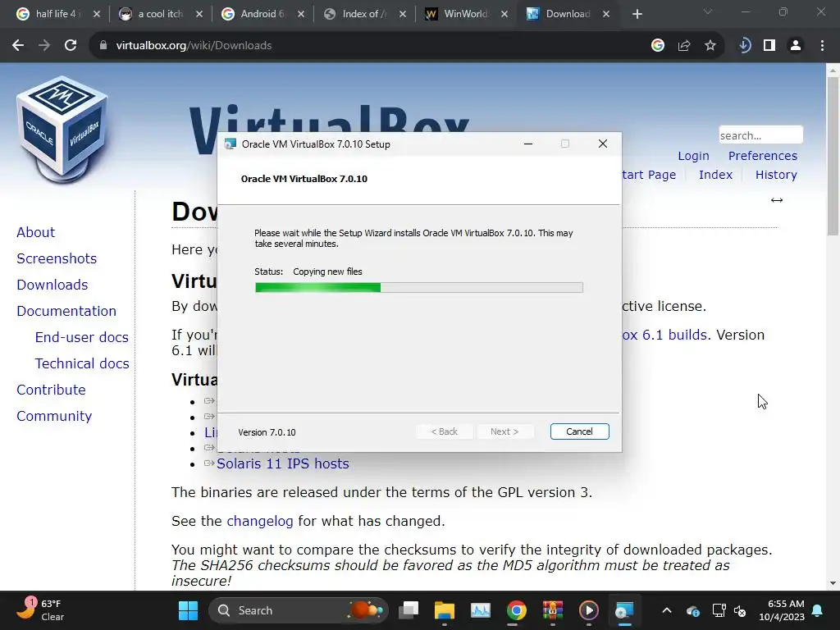This screenshot has width=840, height=630.
Task: Select the VirtualBox installer taskbar icon
Action: pos(624,610)
